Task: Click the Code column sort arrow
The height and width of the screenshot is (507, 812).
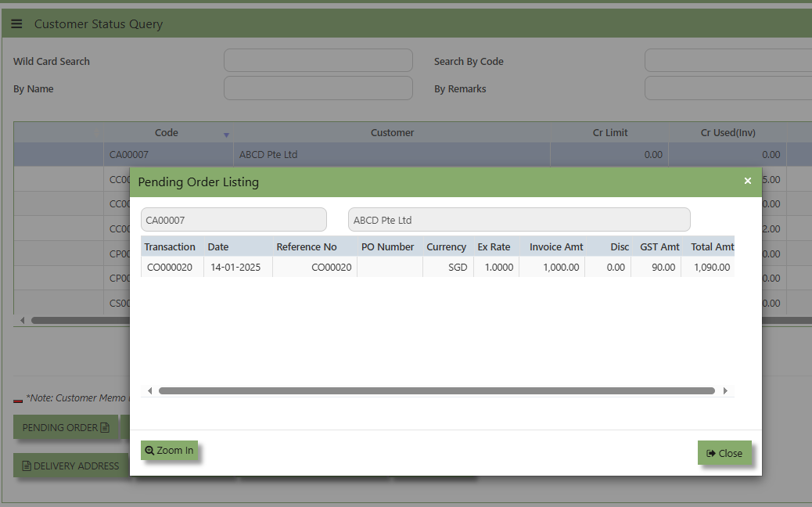Action: click(x=226, y=135)
